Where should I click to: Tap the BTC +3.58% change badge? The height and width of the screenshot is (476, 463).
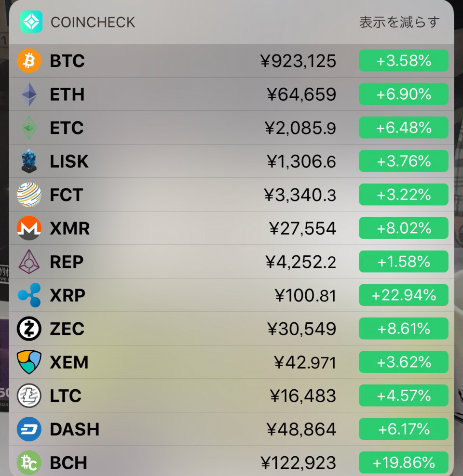[404, 61]
